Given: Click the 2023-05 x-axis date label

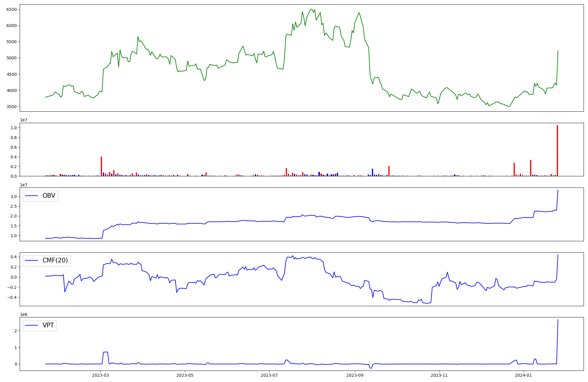Looking at the screenshot, I should (x=185, y=375).
